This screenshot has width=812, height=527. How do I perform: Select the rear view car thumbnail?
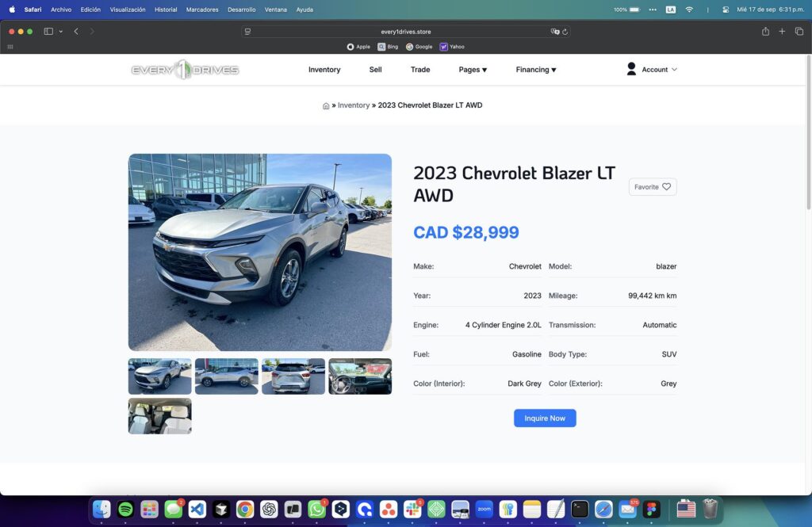293,376
